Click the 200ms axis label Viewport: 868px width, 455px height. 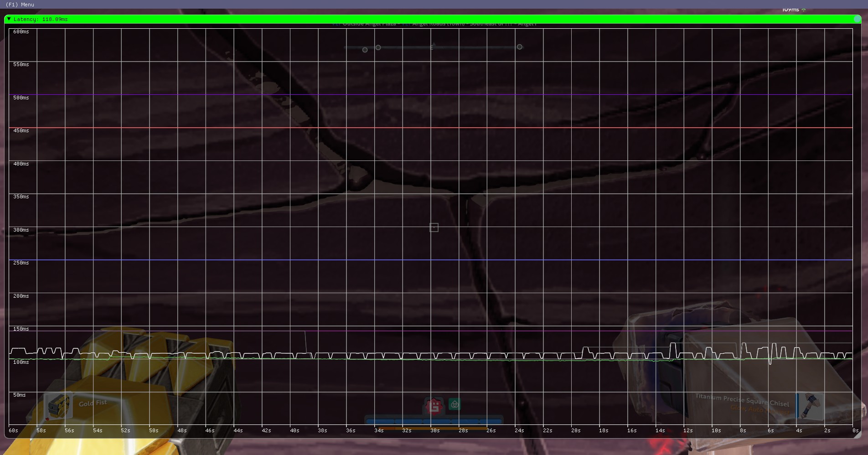click(21, 296)
